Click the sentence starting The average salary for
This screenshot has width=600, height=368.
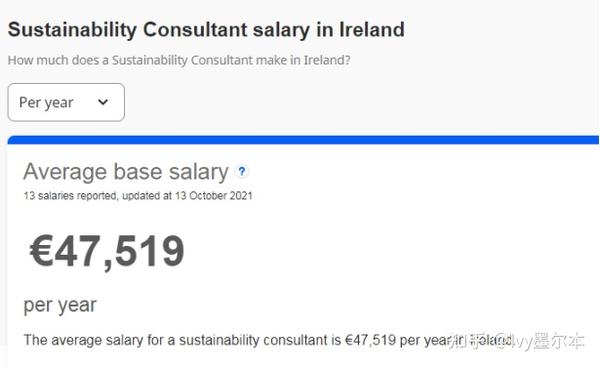[x=268, y=340]
